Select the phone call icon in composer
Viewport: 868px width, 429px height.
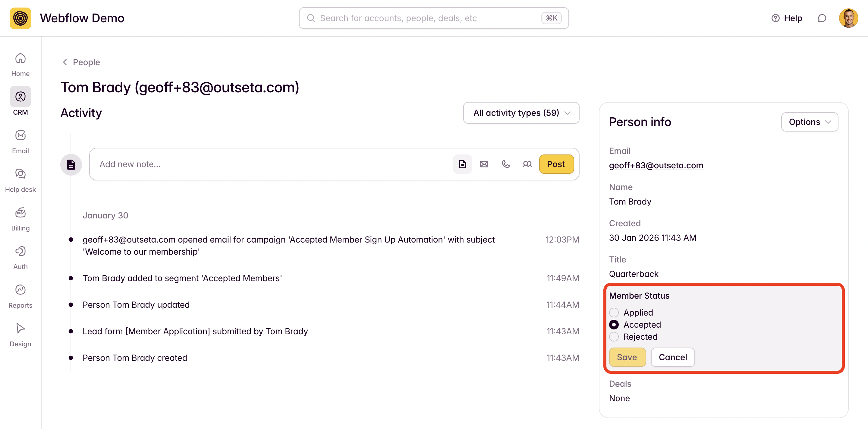[505, 164]
